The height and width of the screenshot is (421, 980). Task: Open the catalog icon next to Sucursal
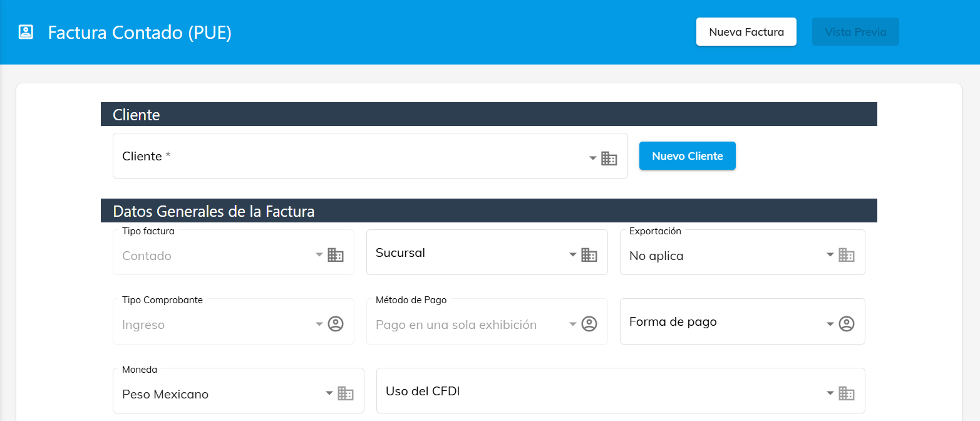coord(589,254)
